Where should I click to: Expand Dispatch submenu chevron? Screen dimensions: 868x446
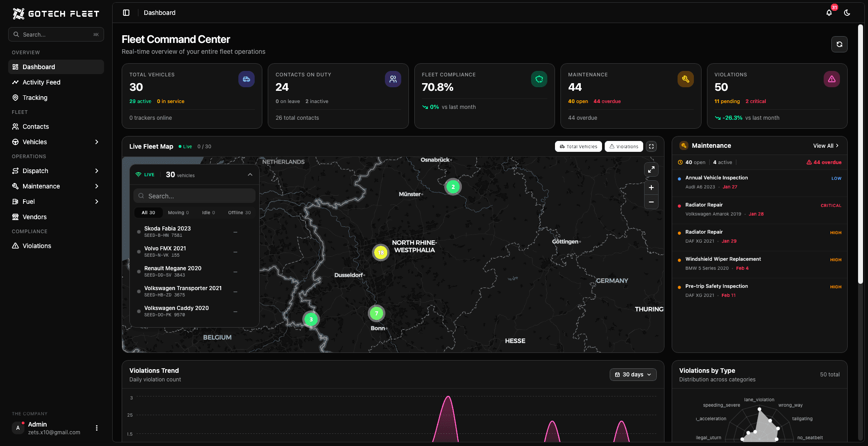coord(96,171)
